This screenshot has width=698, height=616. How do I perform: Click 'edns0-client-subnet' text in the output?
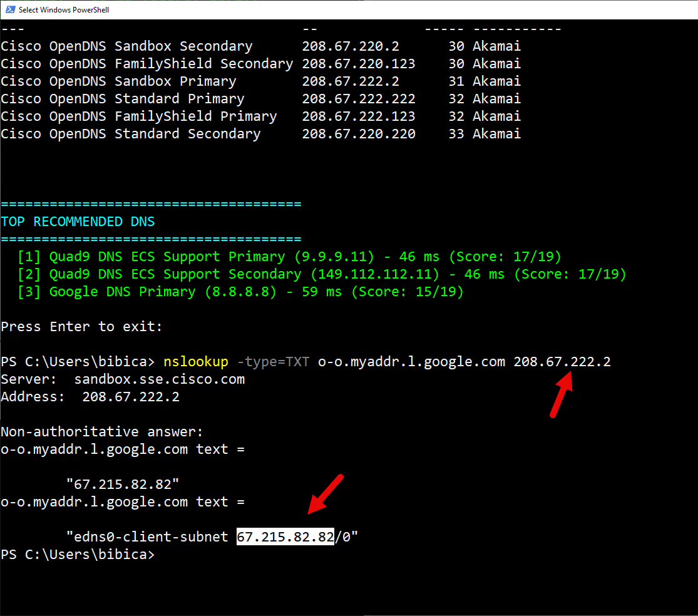[x=151, y=536]
